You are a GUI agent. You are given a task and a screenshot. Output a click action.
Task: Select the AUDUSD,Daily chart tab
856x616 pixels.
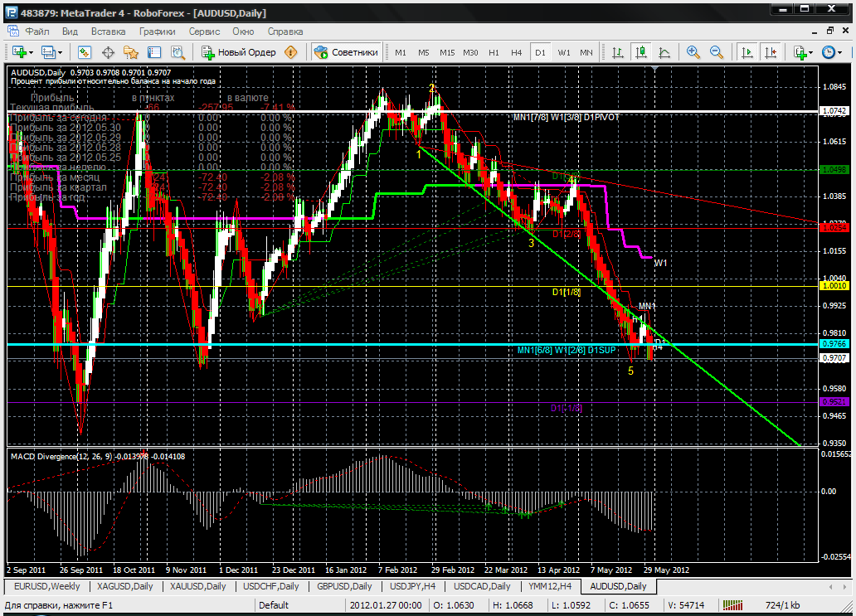click(x=618, y=586)
